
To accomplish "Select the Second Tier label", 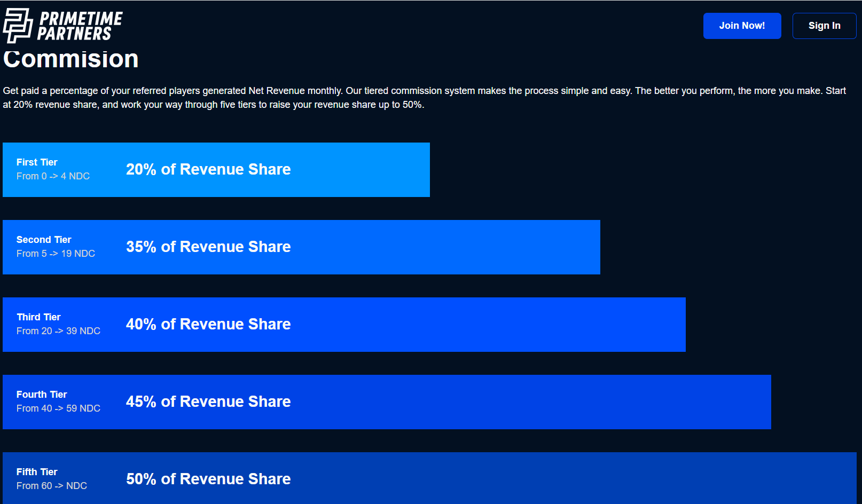I will tap(44, 240).
